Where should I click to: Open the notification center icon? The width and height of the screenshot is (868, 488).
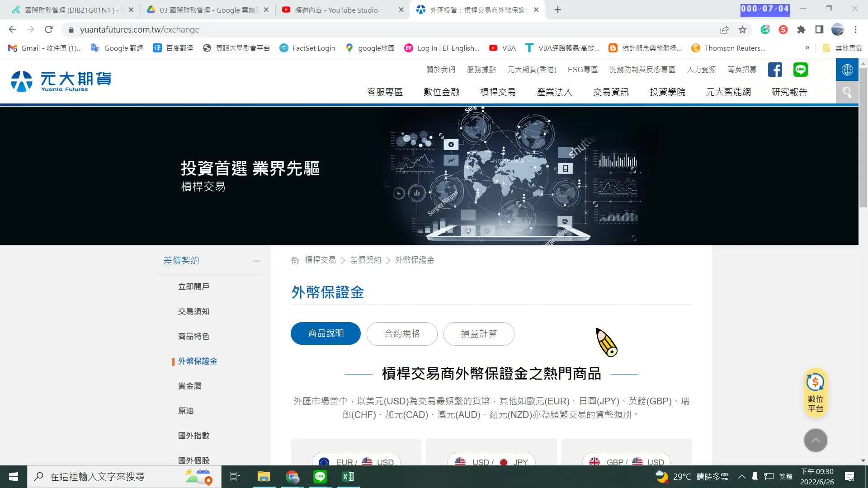pos(849,477)
